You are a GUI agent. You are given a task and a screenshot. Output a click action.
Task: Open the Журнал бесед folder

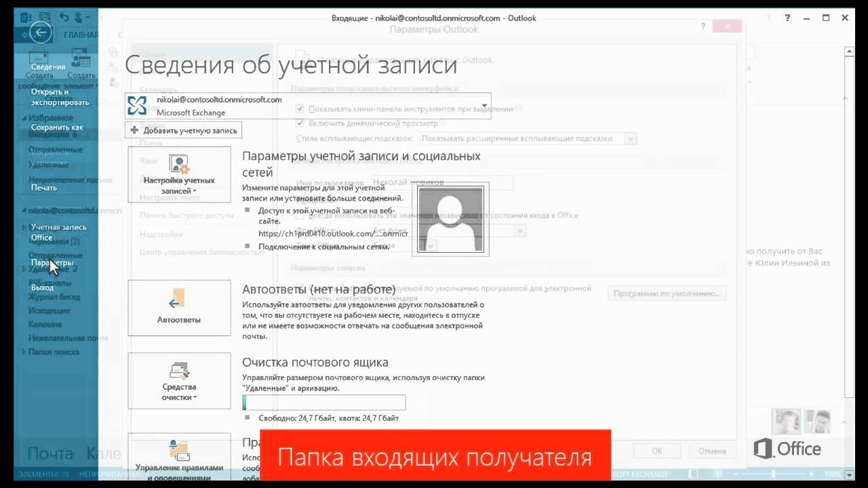[54, 297]
